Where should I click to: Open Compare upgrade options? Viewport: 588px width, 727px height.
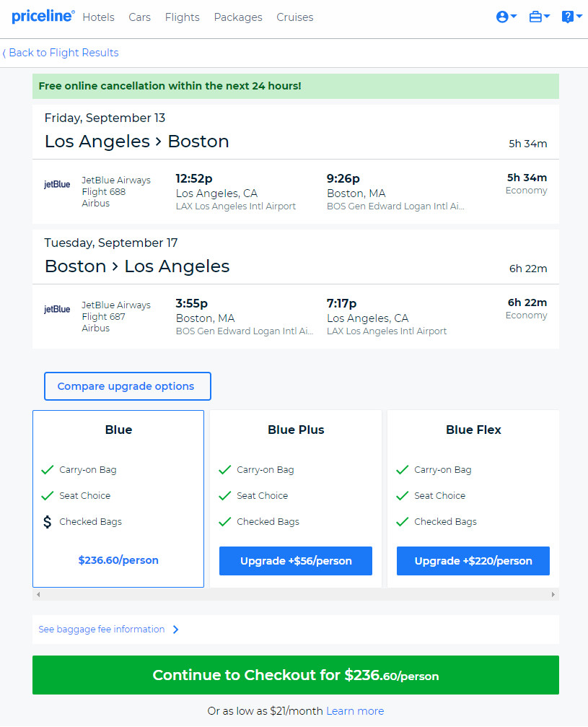[x=128, y=386]
